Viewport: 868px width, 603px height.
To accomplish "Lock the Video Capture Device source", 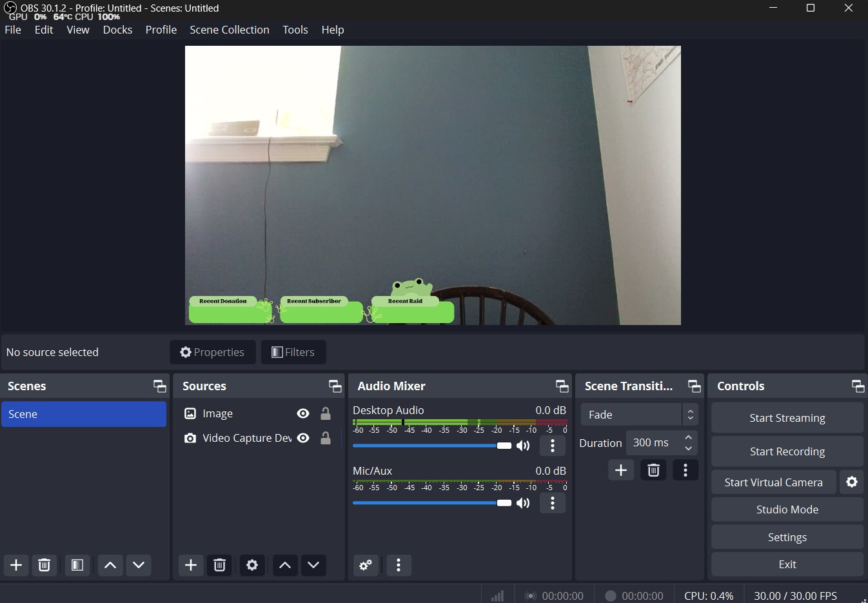I will point(326,438).
